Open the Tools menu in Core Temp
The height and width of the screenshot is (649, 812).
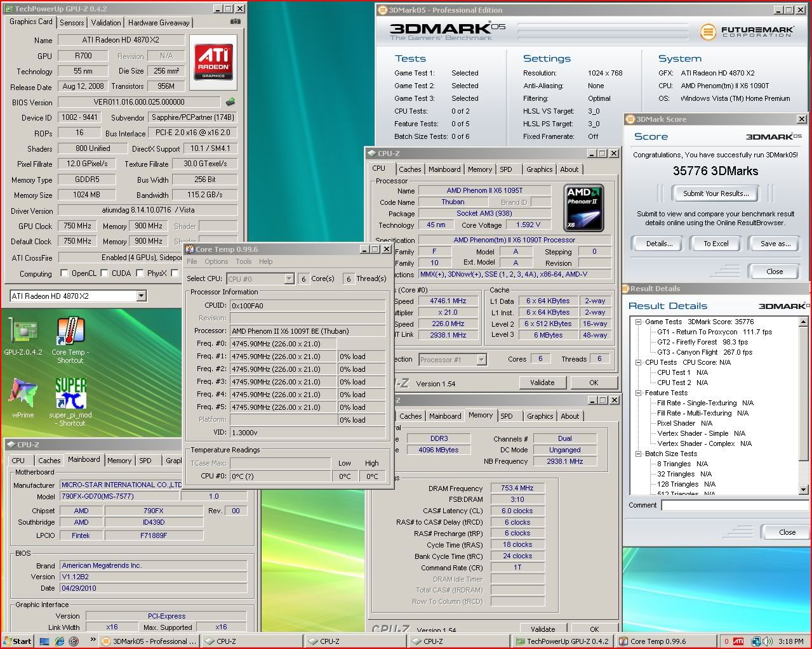point(244,261)
